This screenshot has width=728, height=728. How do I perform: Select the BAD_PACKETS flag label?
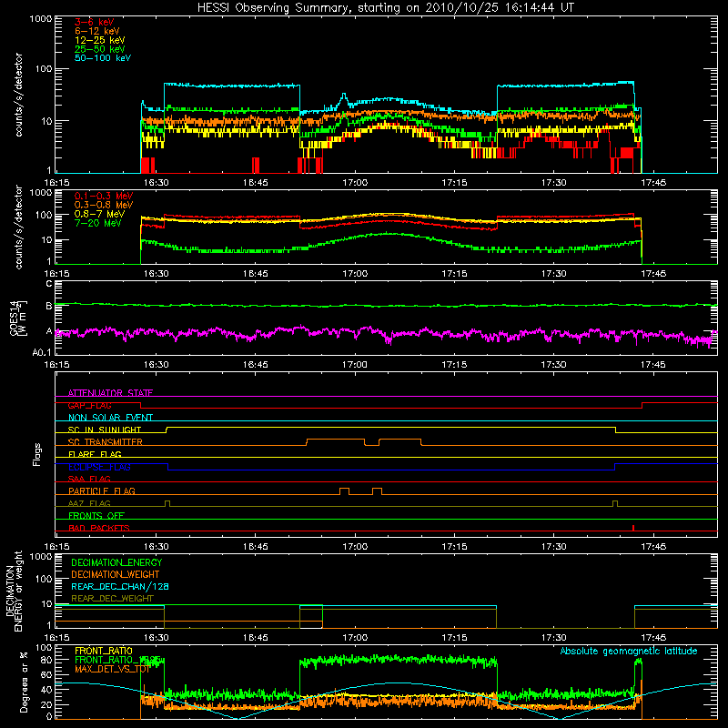coord(99,528)
